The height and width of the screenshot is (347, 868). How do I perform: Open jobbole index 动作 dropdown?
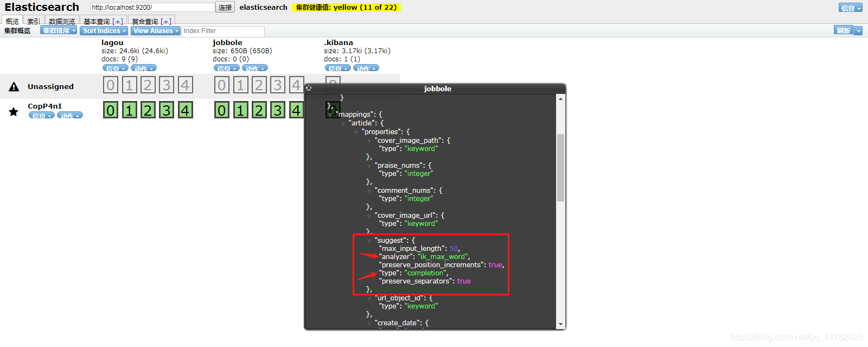coord(255,68)
